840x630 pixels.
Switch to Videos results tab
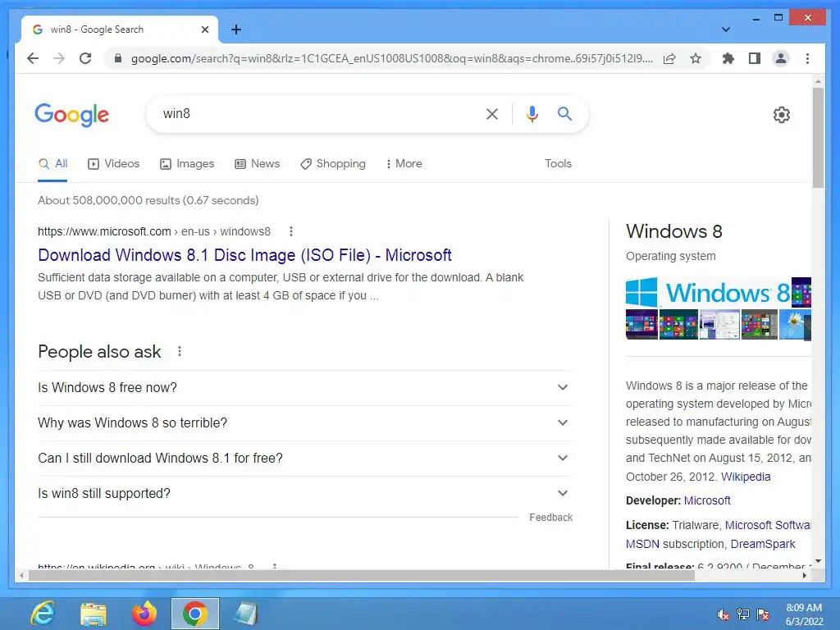[x=113, y=164]
